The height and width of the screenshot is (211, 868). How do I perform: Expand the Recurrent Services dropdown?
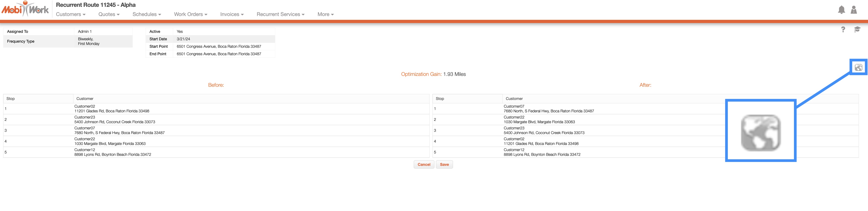coord(280,14)
